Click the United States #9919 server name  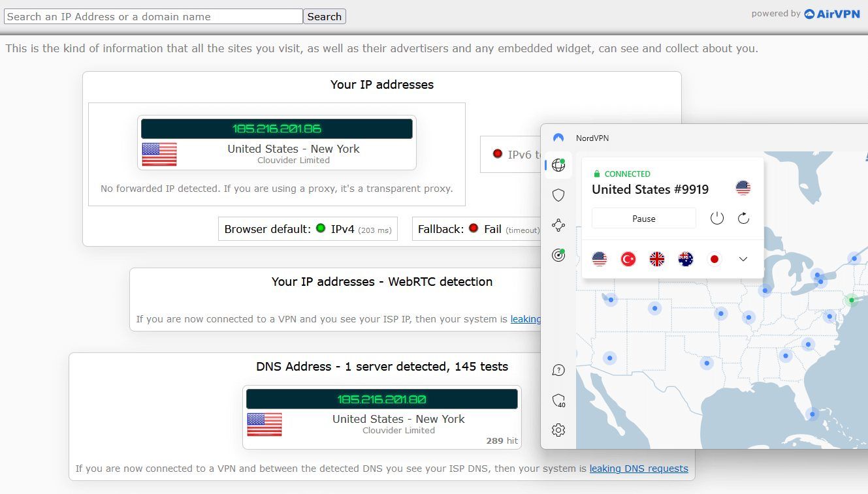pos(651,189)
